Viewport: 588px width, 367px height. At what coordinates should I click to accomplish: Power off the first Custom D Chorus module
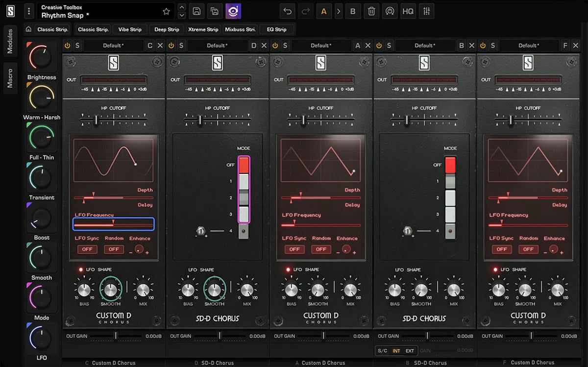click(x=67, y=45)
